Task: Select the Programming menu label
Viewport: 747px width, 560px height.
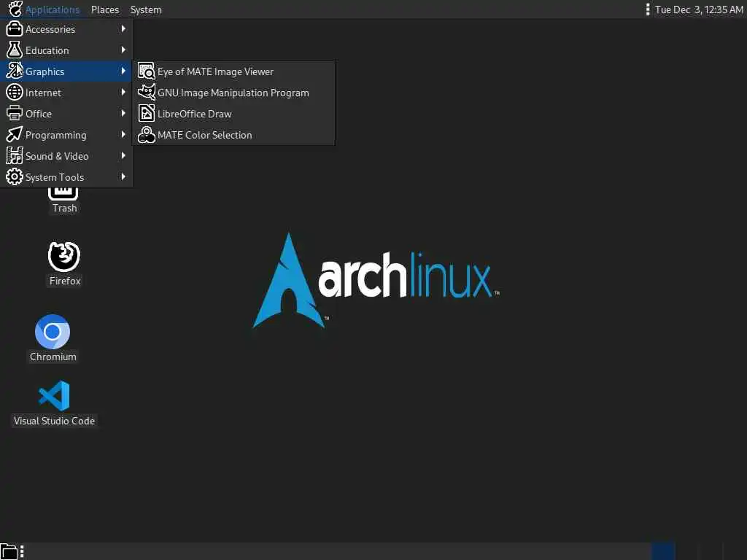Action: pos(55,135)
